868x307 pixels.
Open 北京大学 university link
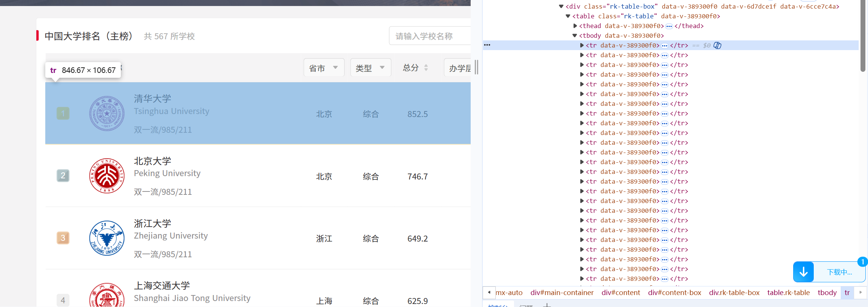coord(153,161)
